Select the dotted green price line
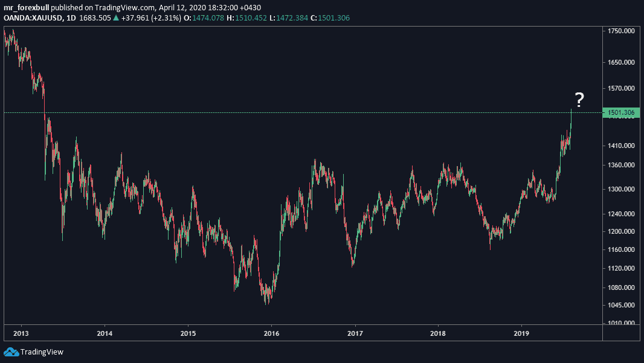 coord(302,113)
